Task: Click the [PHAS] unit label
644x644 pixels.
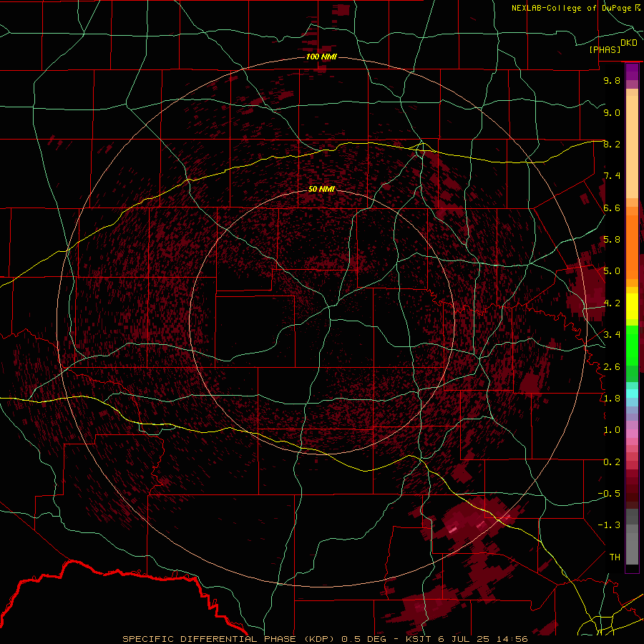Action: tap(605, 49)
